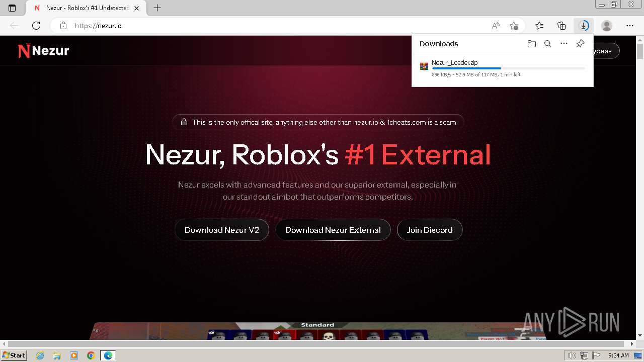Add this page to favorites
This screenshot has height=362, width=644.
pyautogui.click(x=514, y=26)
